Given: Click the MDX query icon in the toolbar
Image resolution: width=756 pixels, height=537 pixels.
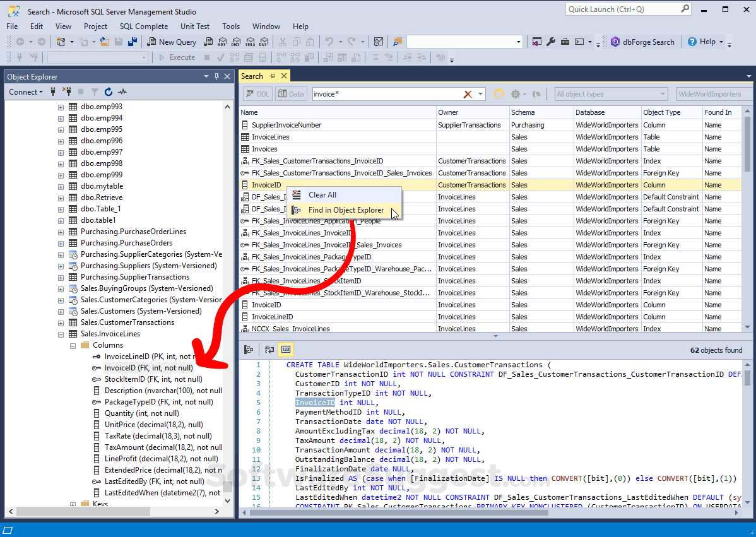Looking at the screenshot, I should click(x=222, y=42).
